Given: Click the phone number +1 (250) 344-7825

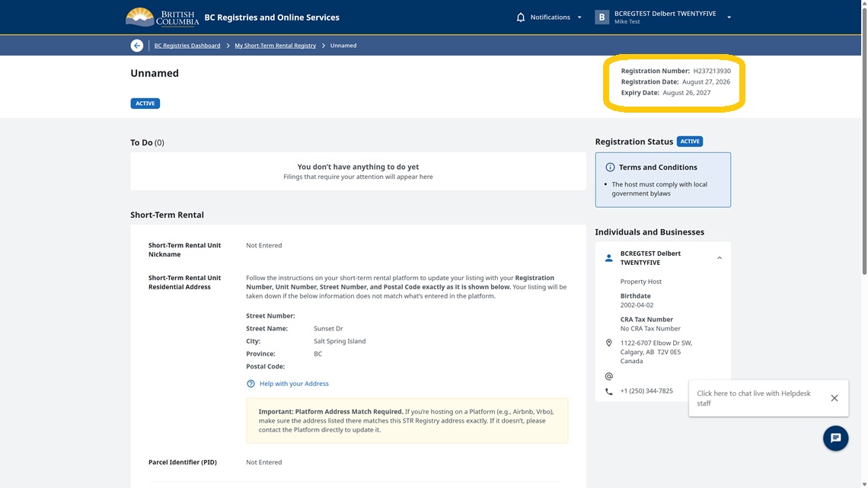Looking at the screenshot, I should point(646,391).
